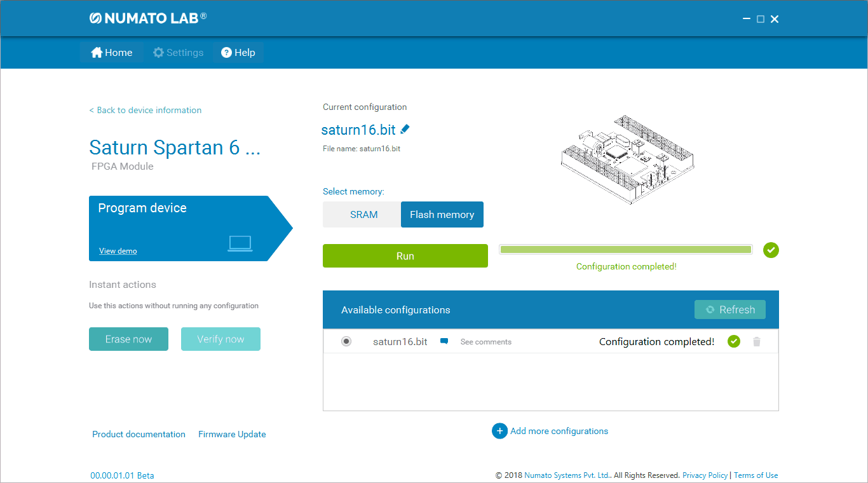Select the saturn16.bit radio button
The image size is (868, 483).
tap(346, 341)
